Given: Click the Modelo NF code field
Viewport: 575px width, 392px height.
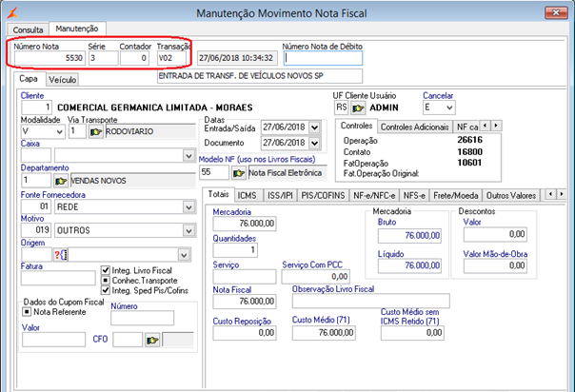Looking at the screenshot, I should 214,172.
